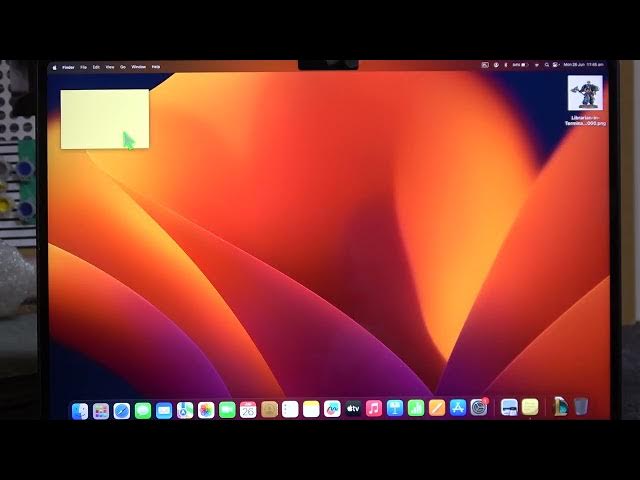The image size is (640, 480).
Task: Open the Apple menu
Action: (x=56, y=66)
